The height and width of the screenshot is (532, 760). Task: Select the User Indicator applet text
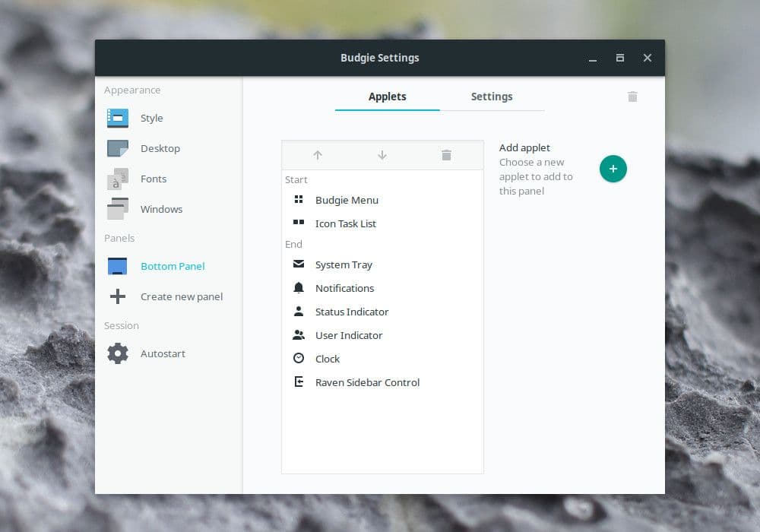pos(349,335)
